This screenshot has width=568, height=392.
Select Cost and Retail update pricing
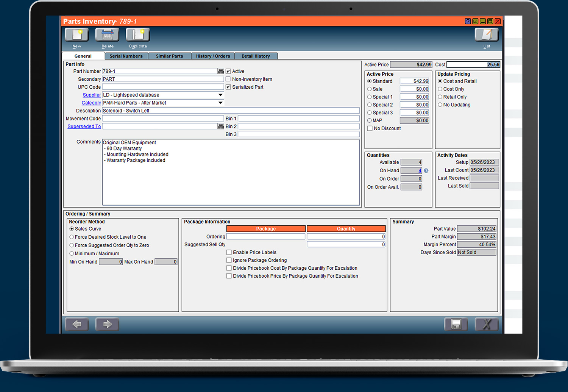point(440,81)
